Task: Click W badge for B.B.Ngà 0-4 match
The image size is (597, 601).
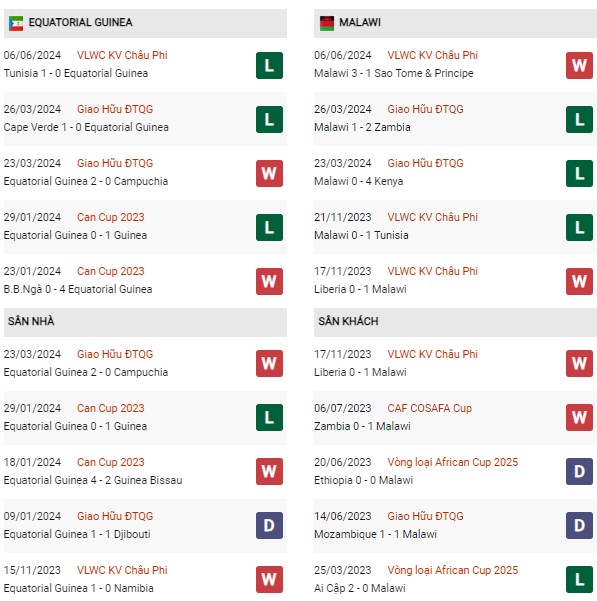Action: pyautogui.click(x=269, y=281)
